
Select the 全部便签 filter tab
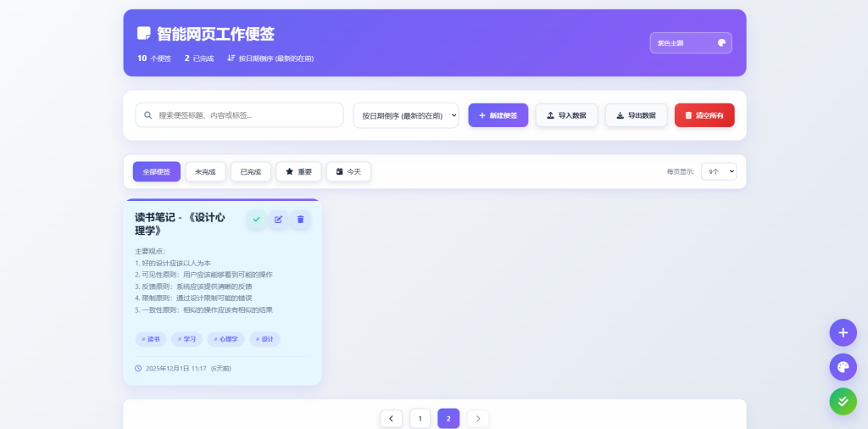pyautogui.click(x=157, y=171)
